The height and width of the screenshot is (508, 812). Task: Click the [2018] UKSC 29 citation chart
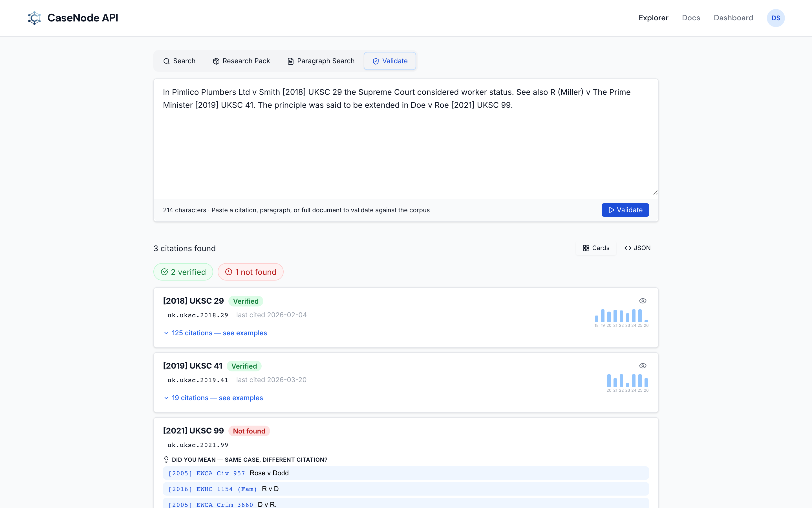[621, 318]
